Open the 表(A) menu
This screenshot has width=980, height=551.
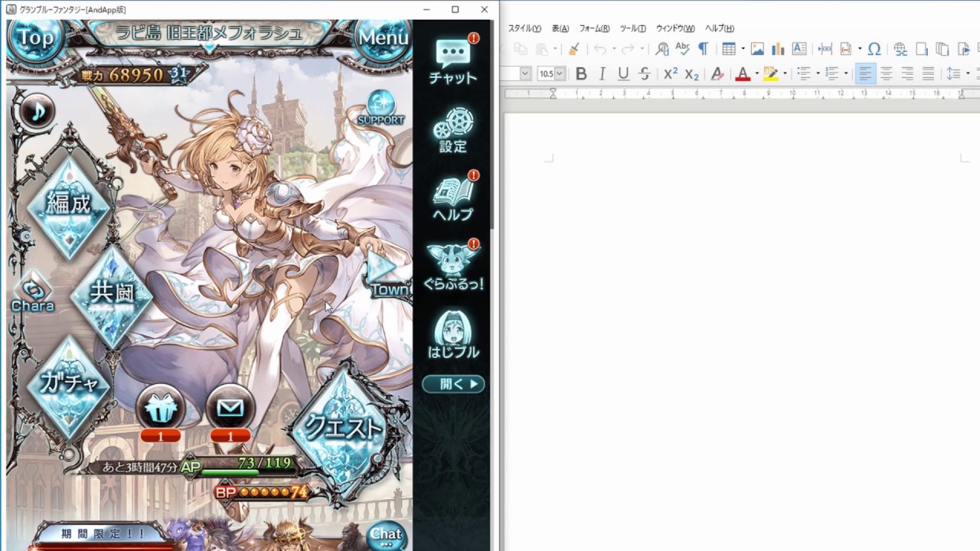[x=560, y=28]
